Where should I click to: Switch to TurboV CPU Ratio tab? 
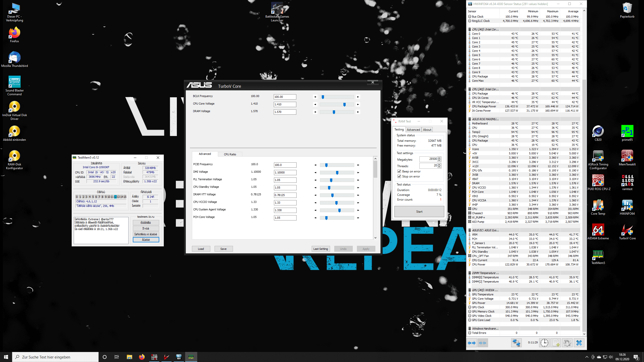point(230,154)
